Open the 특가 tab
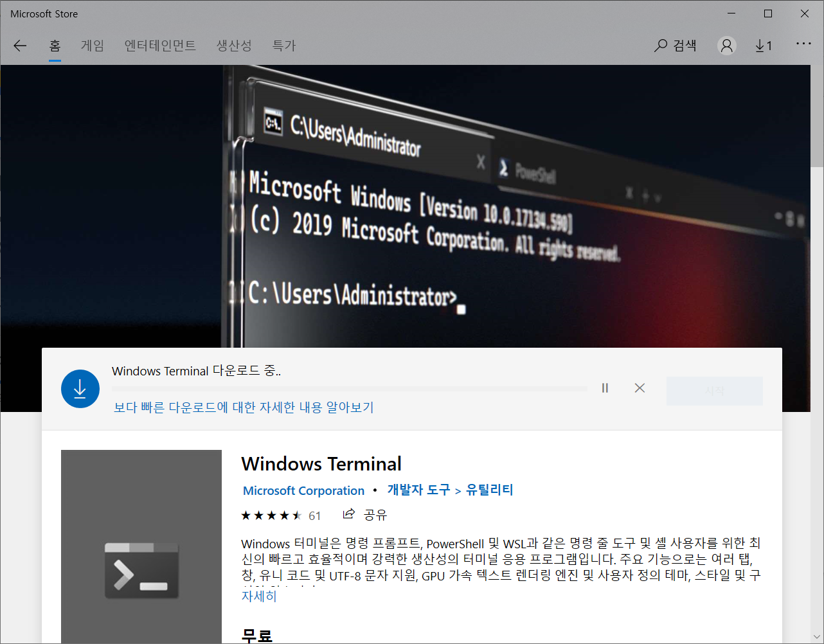This screenshot has height=644, width=824. [284, 46]
